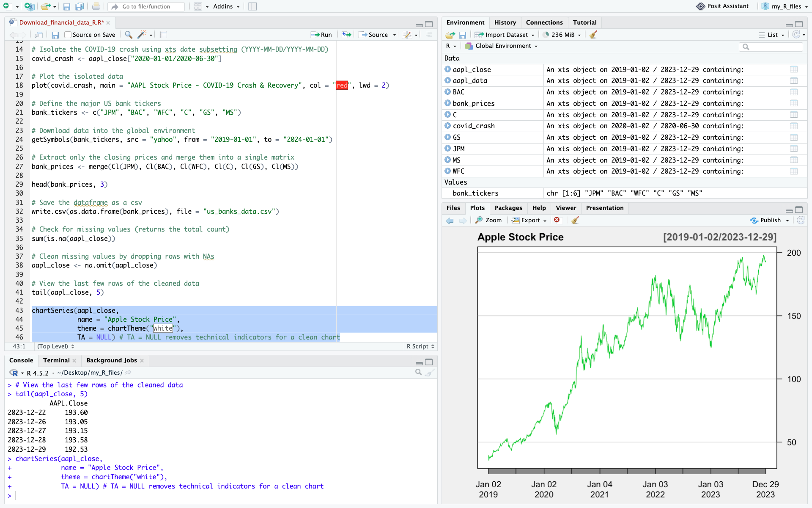Open find and replace magnifier in editor
Viewport: 812px width, 508px height.
click(x=129, y=35)
